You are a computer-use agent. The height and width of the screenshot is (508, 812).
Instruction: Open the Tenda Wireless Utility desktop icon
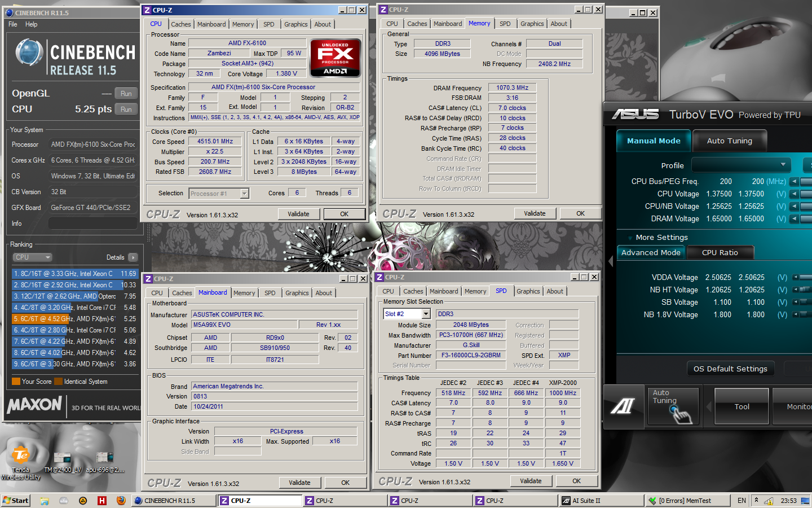[x=21, y=462]
